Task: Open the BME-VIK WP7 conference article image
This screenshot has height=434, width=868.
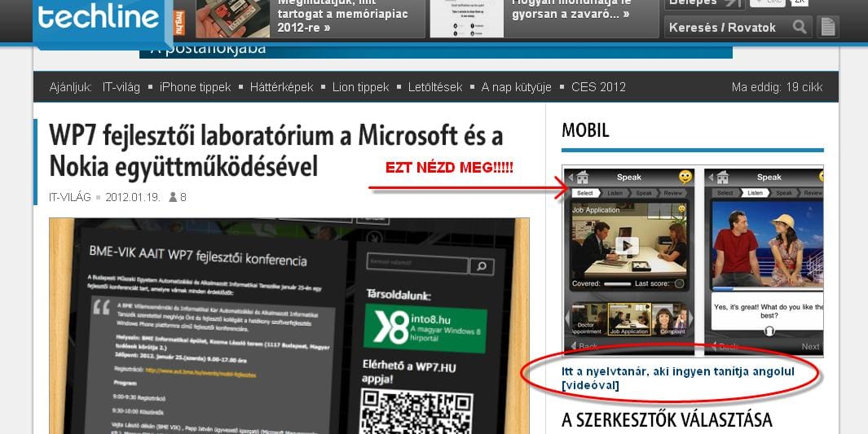Action: click(x=289, y=326)
